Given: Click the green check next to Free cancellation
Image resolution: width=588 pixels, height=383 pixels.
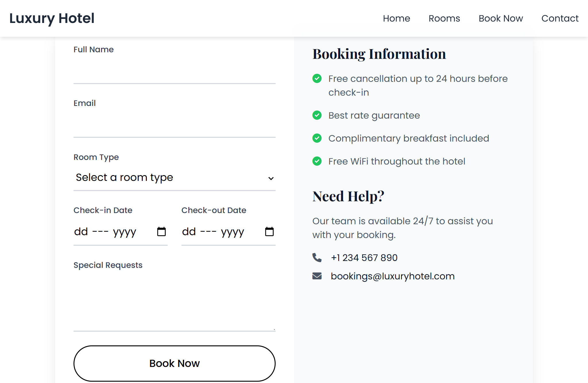Looking at the screenshot, I should 317,78.
